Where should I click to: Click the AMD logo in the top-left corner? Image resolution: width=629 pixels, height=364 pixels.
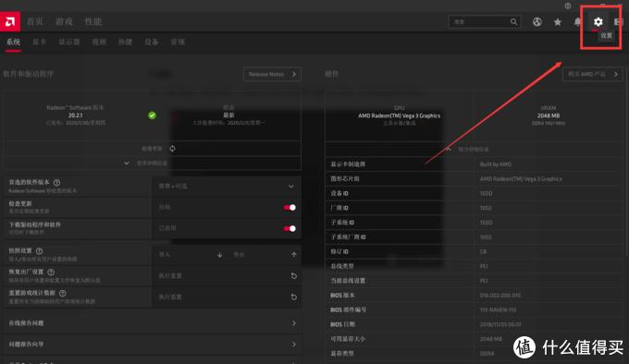[x=10, y=21]
